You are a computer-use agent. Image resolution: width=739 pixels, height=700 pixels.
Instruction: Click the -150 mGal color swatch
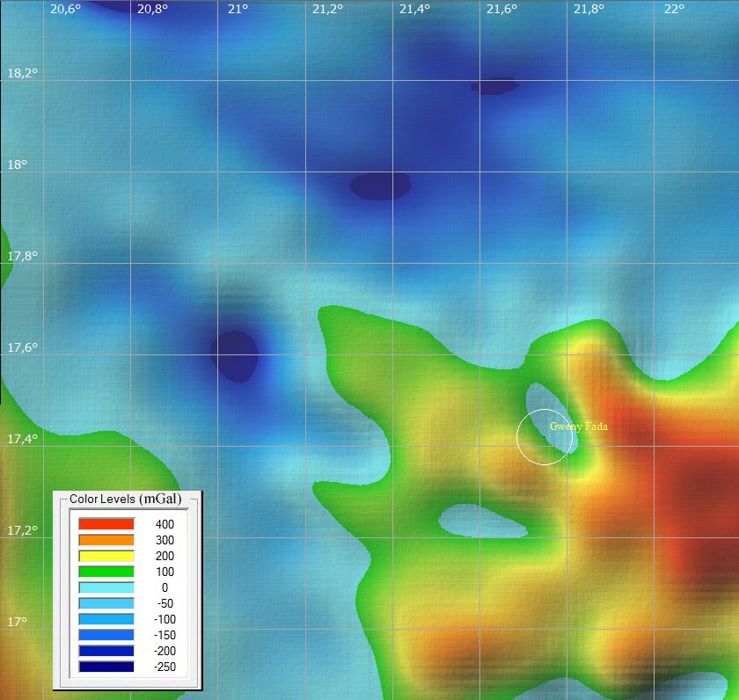pyautogui.click(x=106, y=635)
